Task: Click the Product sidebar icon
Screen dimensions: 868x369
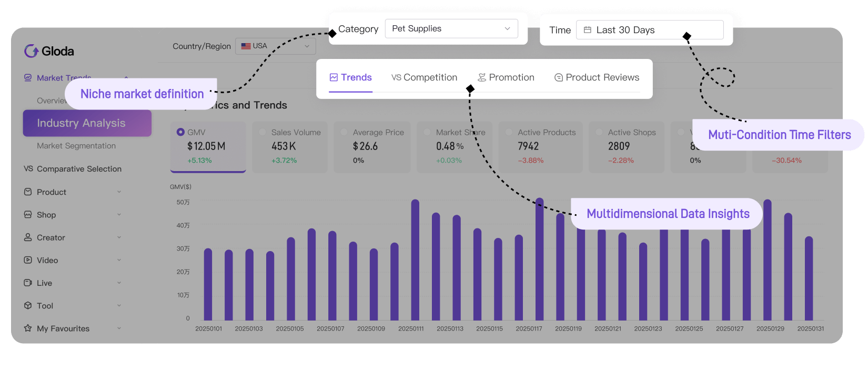Action: coord(28,192)
